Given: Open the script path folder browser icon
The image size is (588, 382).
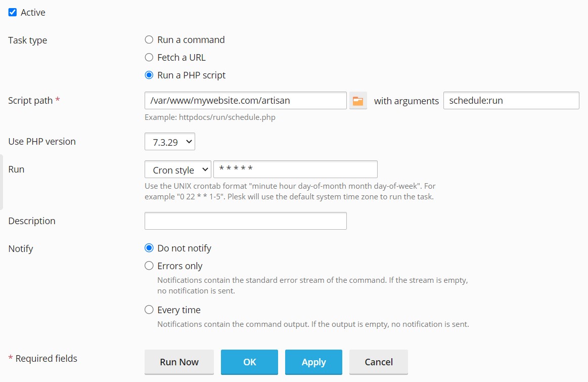Looking at the screenshot, I should click(358, 101).
